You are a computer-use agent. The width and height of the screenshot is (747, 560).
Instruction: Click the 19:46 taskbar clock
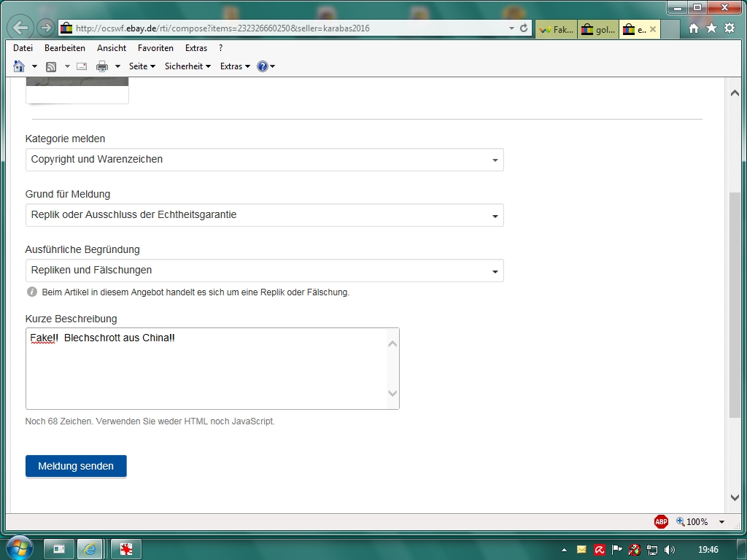[708, 550]
